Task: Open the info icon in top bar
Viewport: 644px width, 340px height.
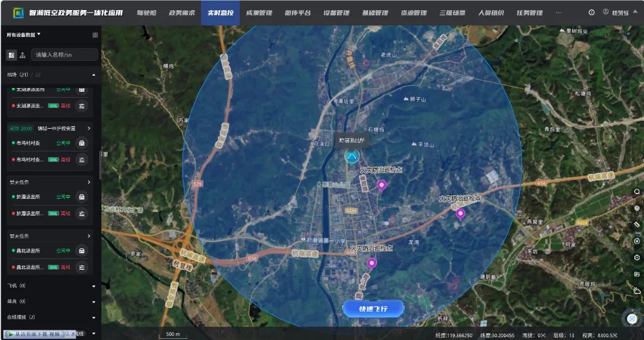Action: 592,13
